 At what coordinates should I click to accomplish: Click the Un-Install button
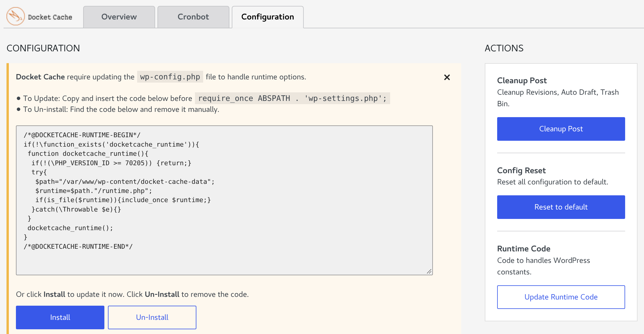pyautogui.click(x=152, y=317)
